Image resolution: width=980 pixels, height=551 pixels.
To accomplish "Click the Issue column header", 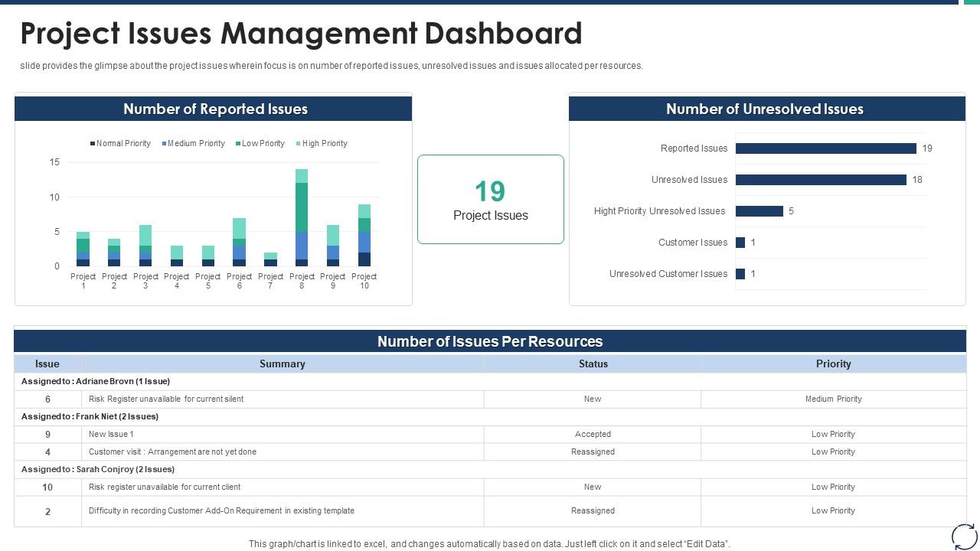I will pyautogui.click(x=47, y=364).
